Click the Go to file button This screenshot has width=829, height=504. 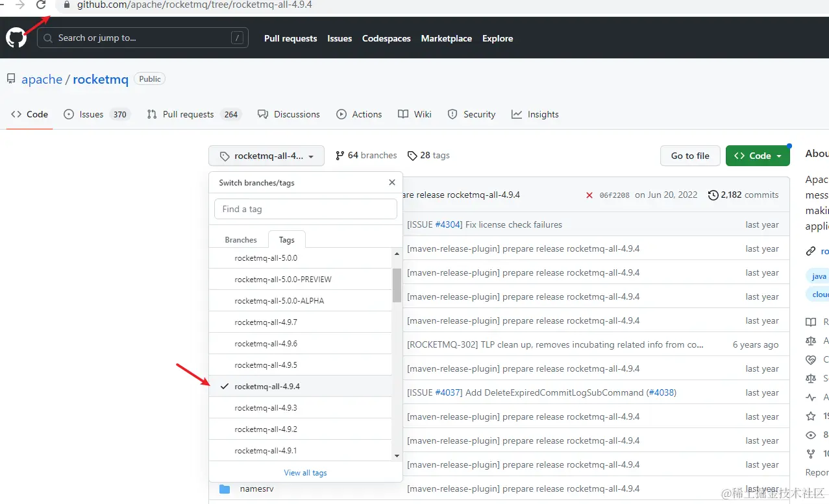(x=690, y=156)
